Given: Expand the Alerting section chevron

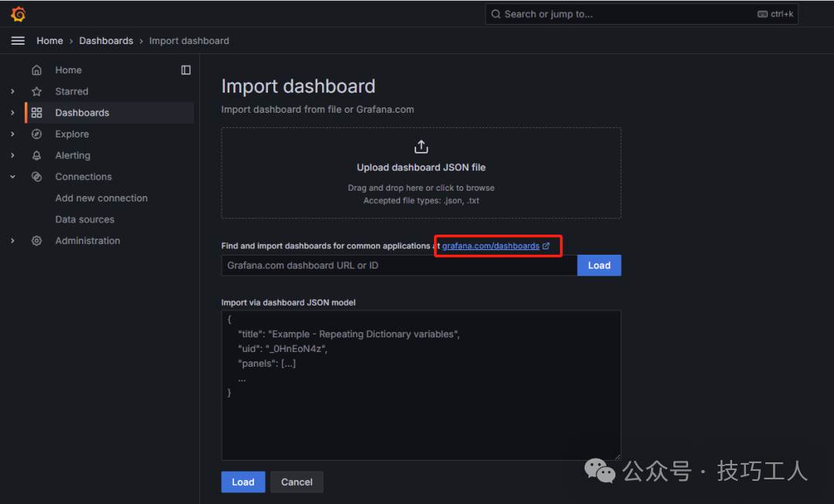Looking at the screenshot, I should pyautogui.click(x=13, y=155).
